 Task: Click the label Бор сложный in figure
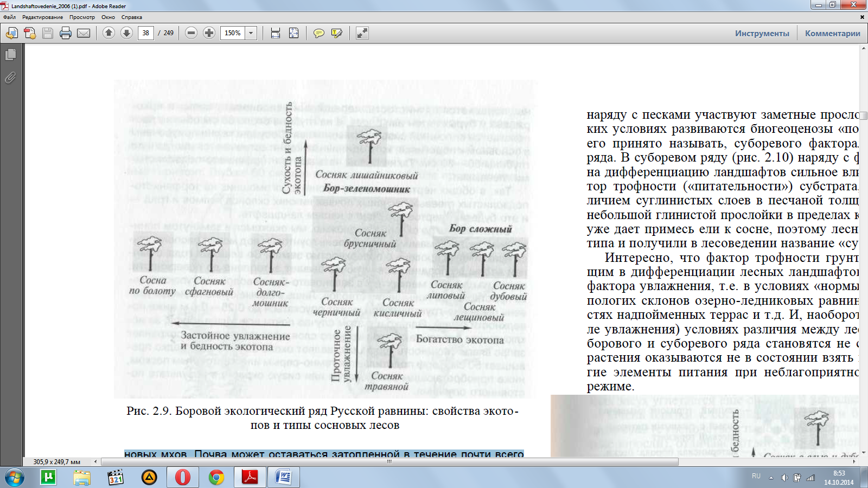480,229
